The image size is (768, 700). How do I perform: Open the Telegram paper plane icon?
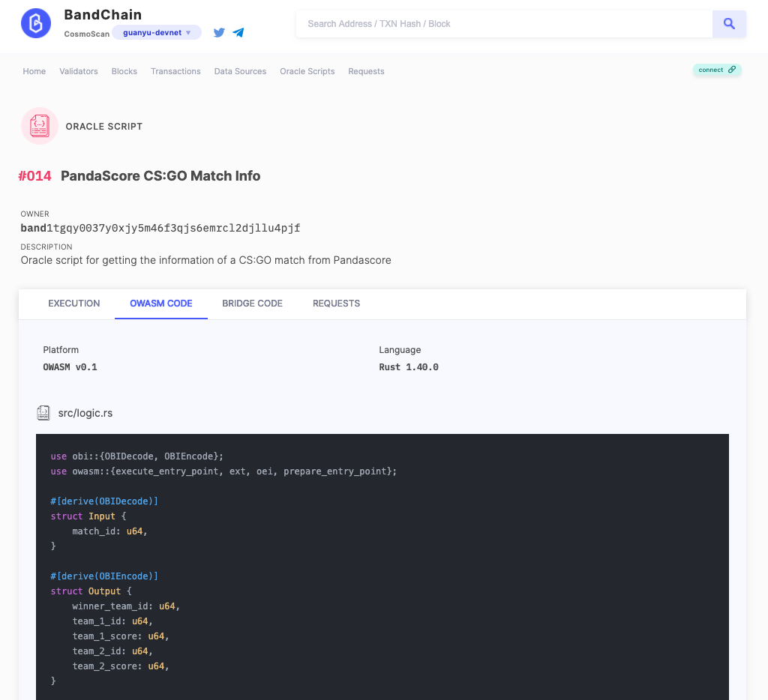pyautogui.click(x=238, y=32)
